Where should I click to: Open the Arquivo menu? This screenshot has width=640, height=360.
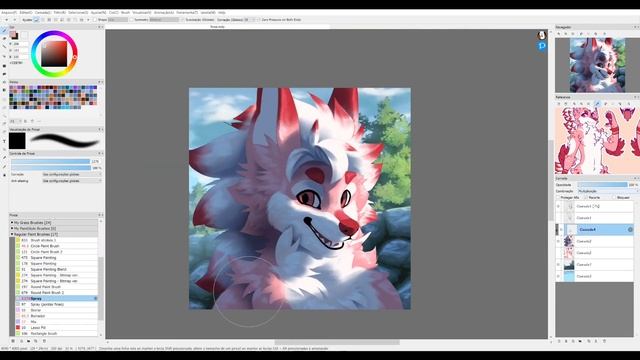click(x=9, y=13)
